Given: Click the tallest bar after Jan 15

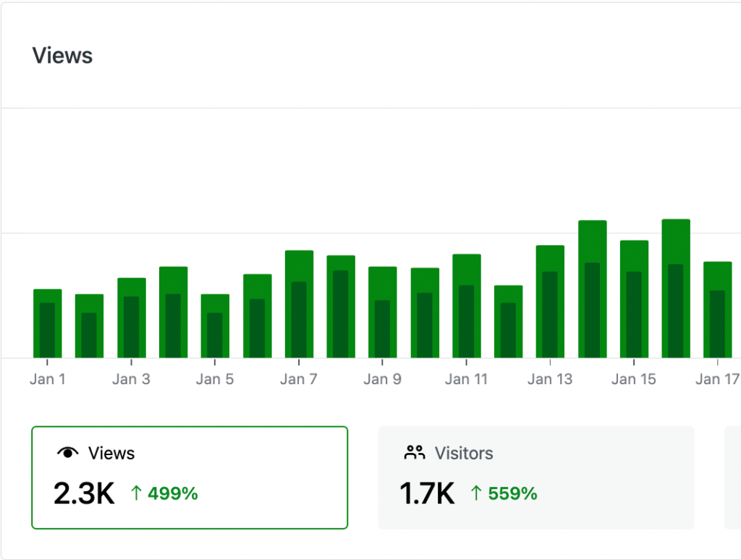Looking at the screenshot, I should [676, 288].
